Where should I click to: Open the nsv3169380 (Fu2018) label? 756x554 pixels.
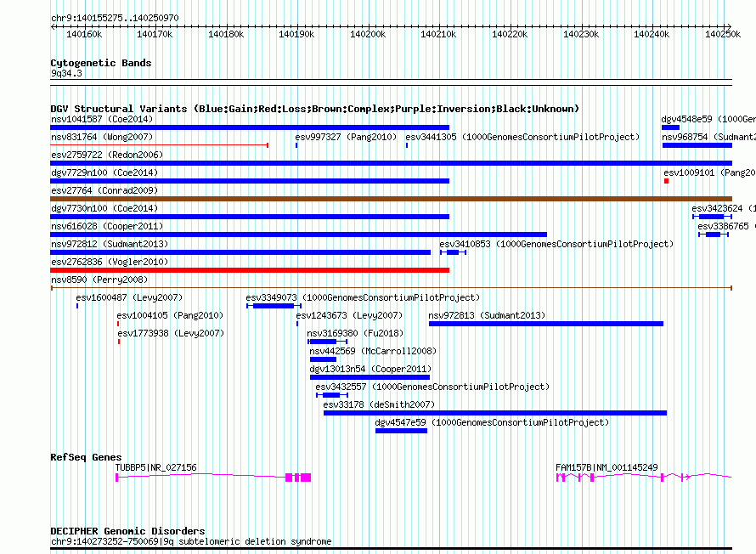click(x=355, y=333)
